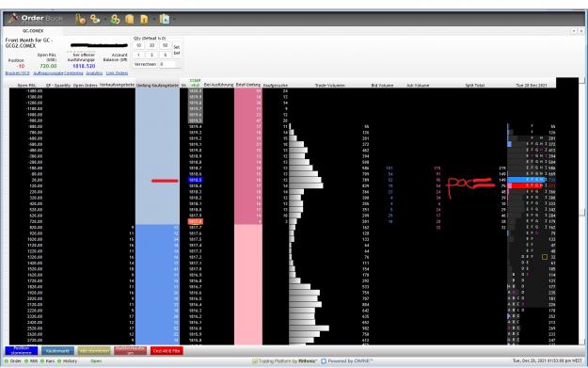Screen dimensions: 588x368
Task: Click the Verkaufsangebote column header
Action: pos(117,85)
